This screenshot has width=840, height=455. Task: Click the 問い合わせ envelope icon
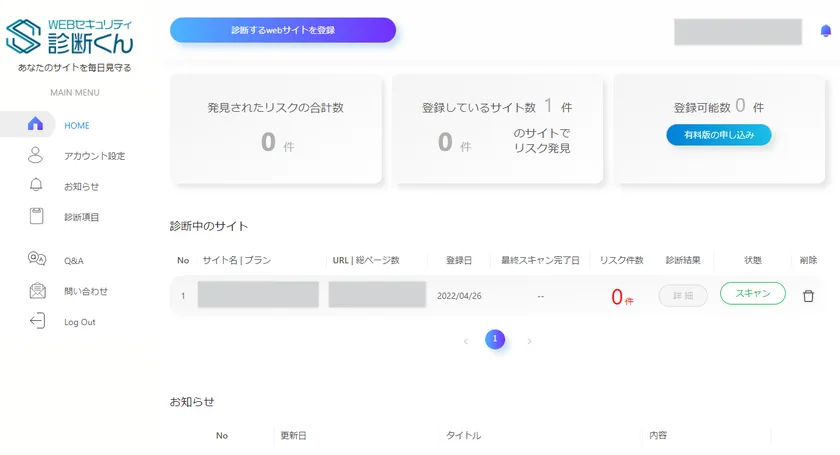tap(37, 291)
